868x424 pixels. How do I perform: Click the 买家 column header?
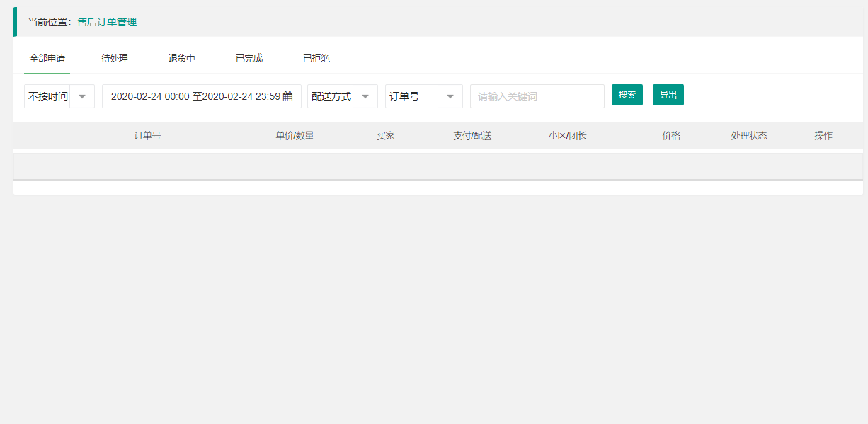click(x=386, y=136)
